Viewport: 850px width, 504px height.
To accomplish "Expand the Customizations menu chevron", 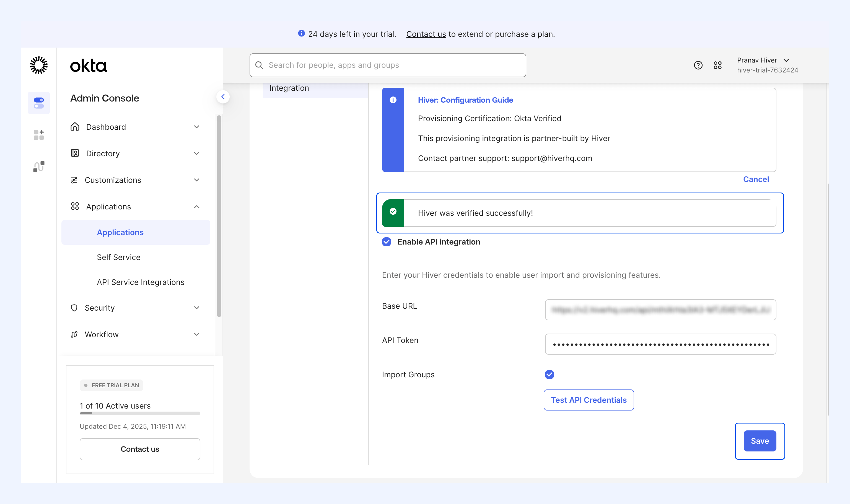I will [197, 180].
